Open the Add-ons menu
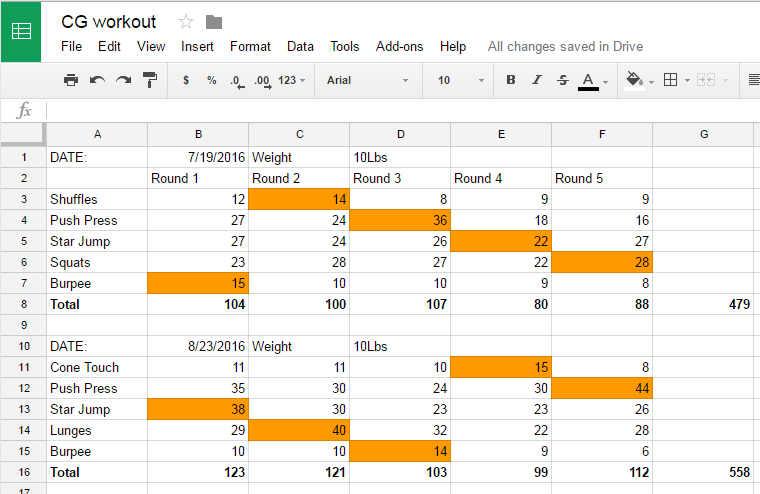 (399, 47)
